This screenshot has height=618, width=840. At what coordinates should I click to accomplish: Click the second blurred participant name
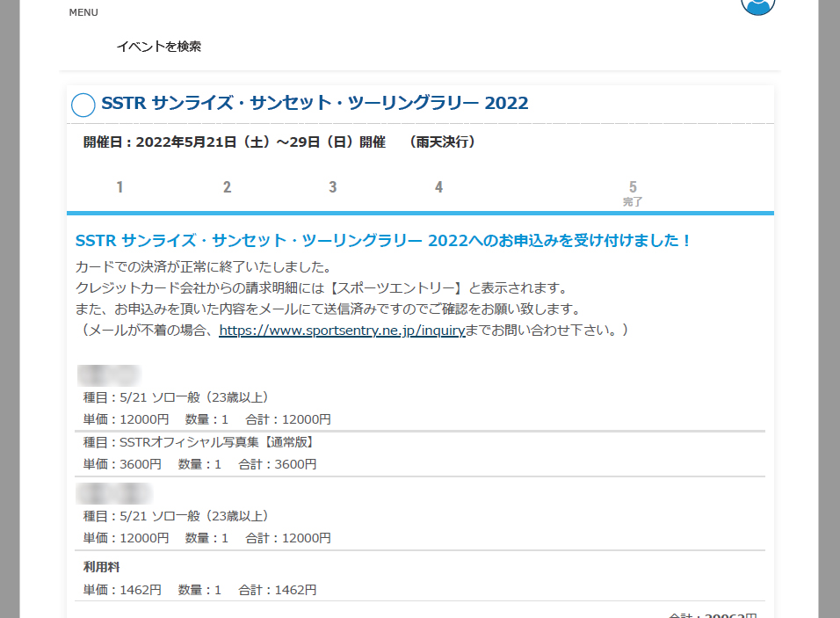114,493
